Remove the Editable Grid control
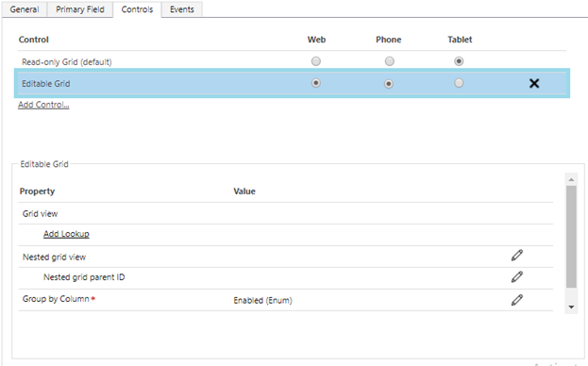Viewport: 588px width, 366px height. (534, 83)
